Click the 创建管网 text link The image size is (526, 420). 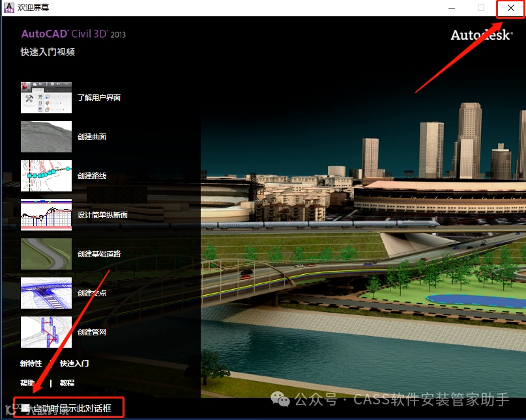point(92,332)
